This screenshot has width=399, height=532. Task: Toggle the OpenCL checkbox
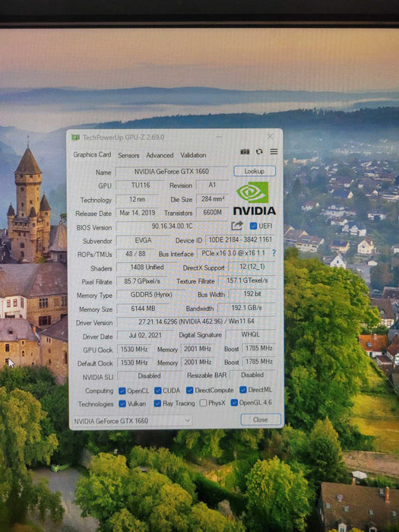[x=122, y=391]
